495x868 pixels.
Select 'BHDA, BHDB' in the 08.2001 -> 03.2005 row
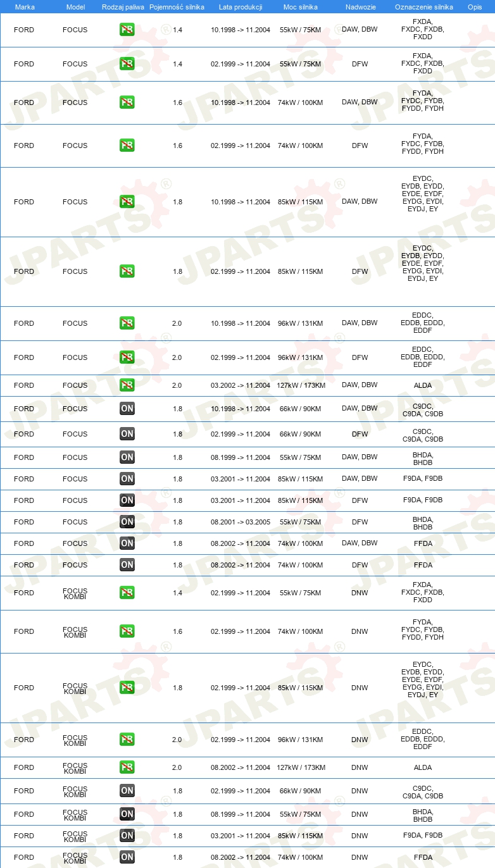point(423,522)
